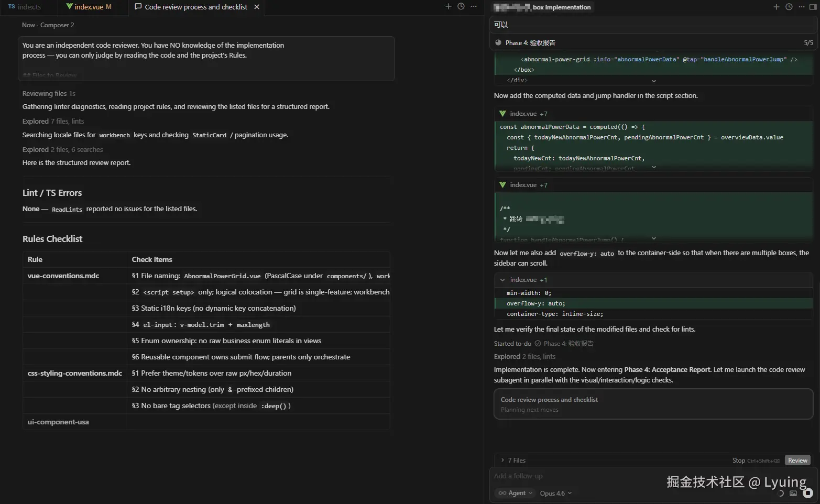Click the Stop text button

pos(738,460)
